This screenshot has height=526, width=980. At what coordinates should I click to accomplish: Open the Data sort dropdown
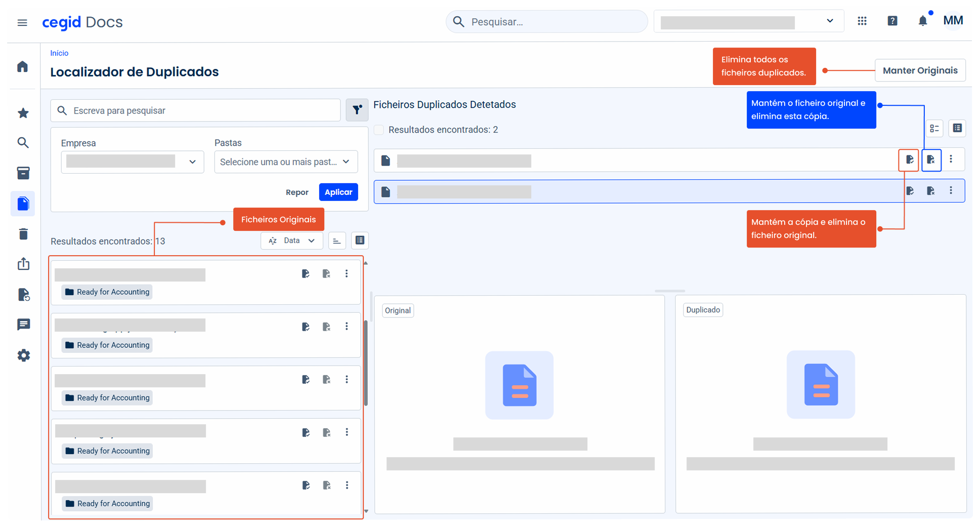(x=292, y=241)
